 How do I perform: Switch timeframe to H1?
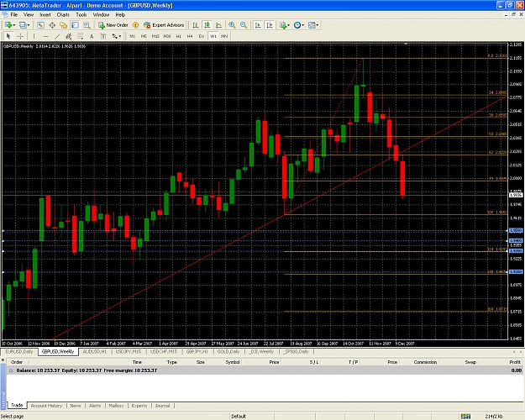point(178,36)
